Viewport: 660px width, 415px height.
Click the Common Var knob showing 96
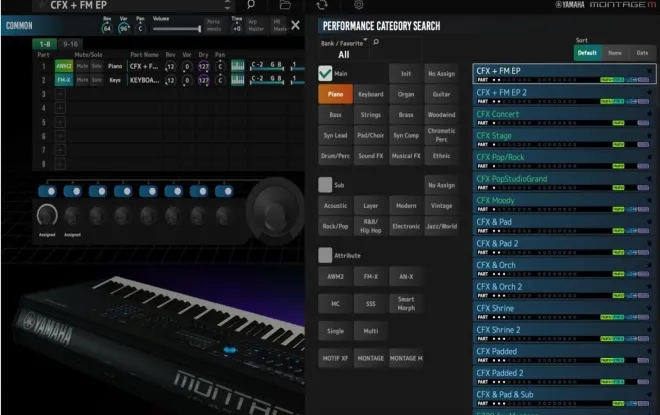click(x=123, y=28)
